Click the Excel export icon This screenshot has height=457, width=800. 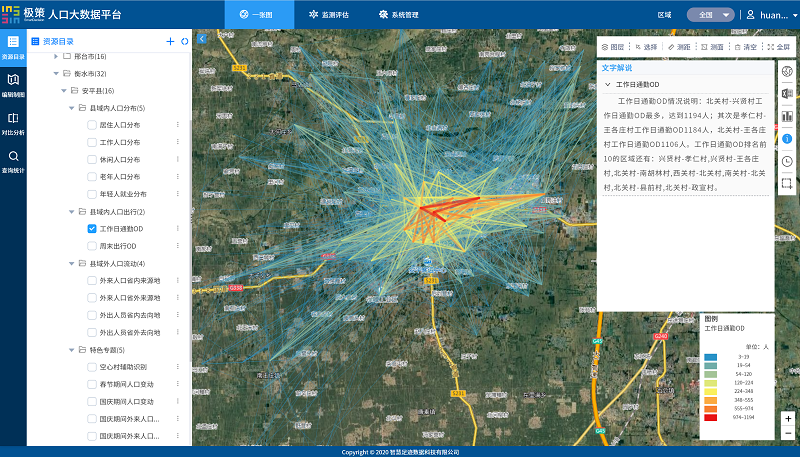pyautogui.click(x=787, y=93)
